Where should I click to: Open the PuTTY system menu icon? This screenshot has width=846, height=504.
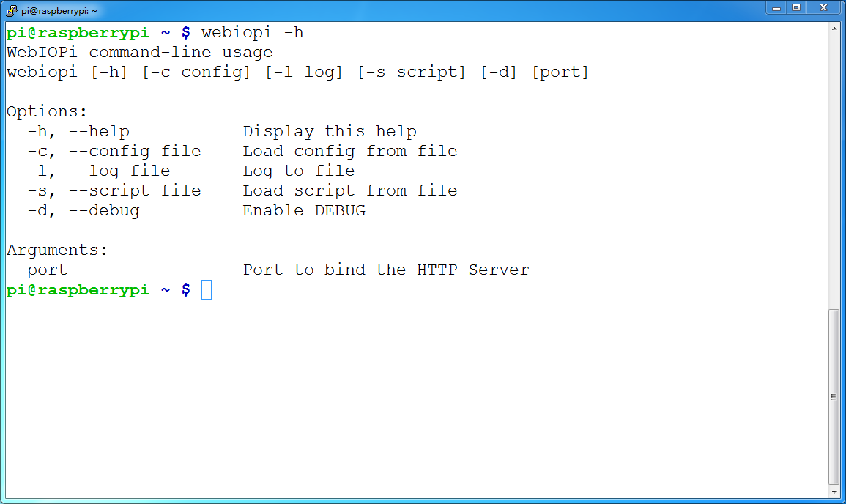11,10
